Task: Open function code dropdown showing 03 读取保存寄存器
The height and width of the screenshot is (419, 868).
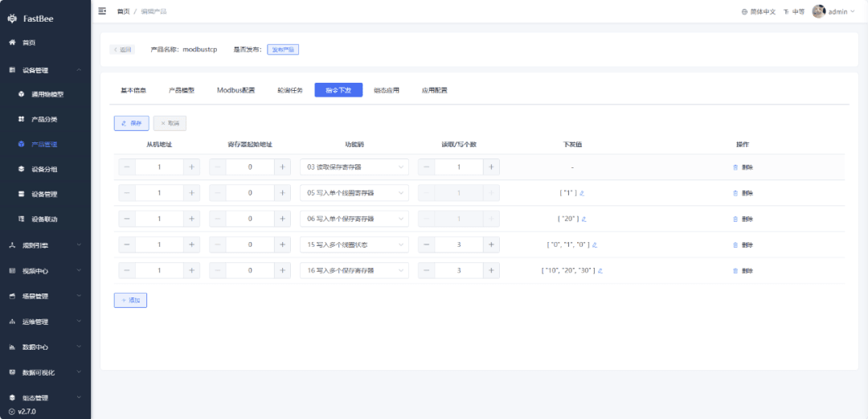Action: 354,166
